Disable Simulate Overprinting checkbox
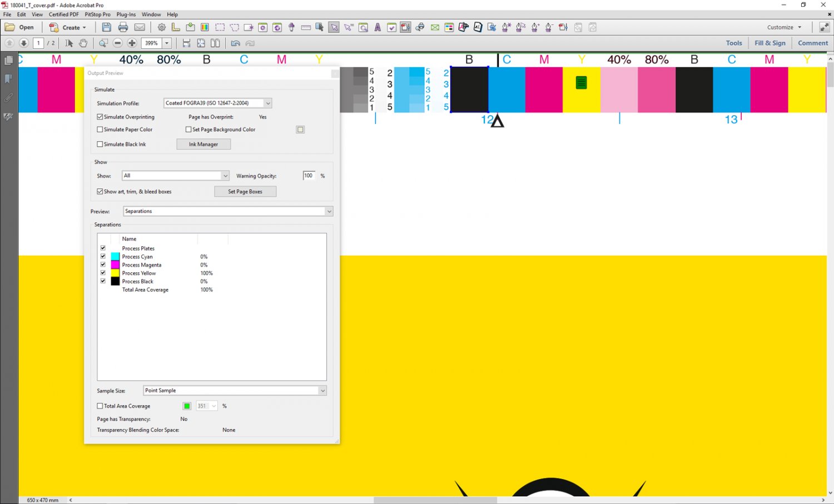This screenshot has height=504, width=834. click(100, 117)
